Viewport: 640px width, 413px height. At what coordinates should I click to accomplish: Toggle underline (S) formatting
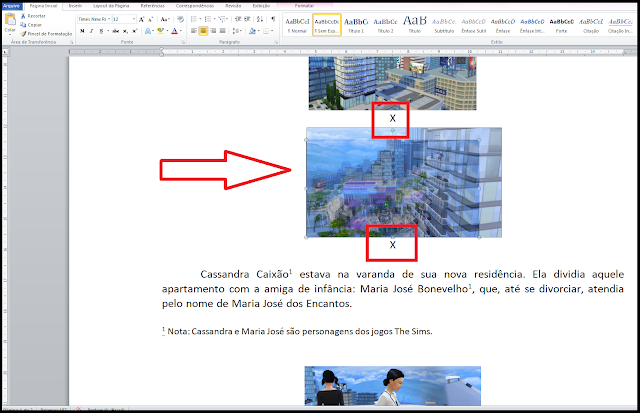(101, 31)
